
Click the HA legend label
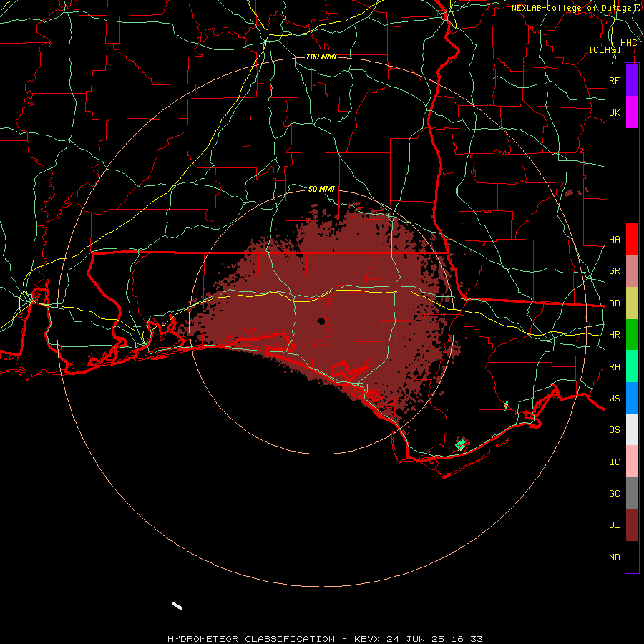pos(614,240)
